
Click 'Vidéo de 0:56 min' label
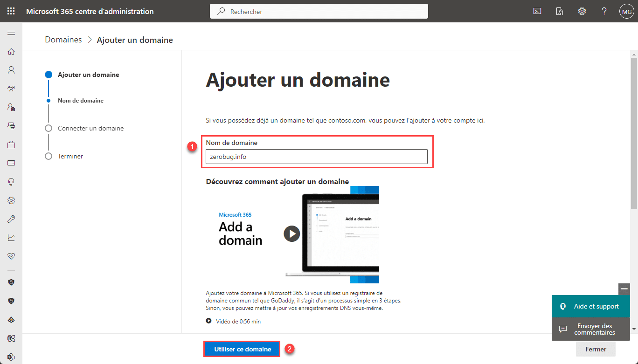point(238,321)
